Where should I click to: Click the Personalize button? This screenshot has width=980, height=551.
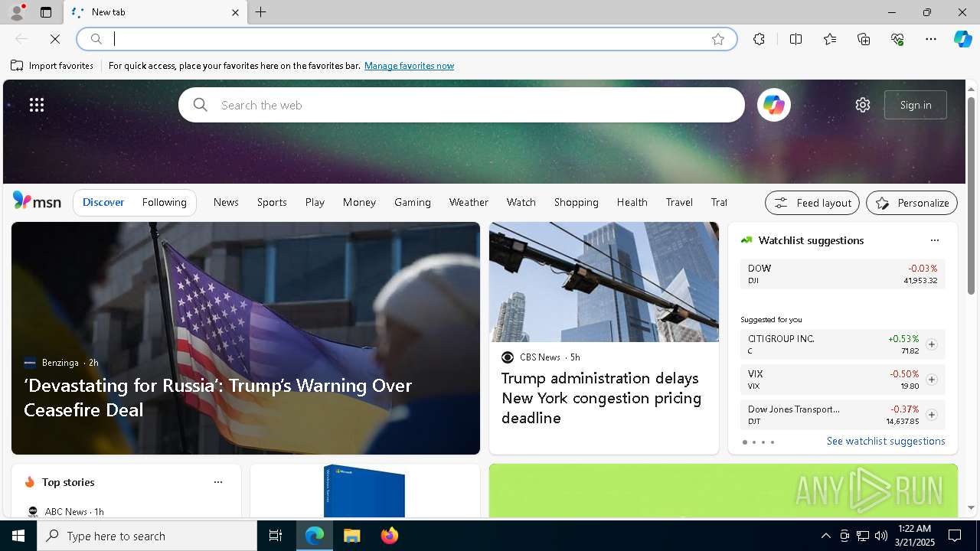pyautogui.click(x=912, y=203)
